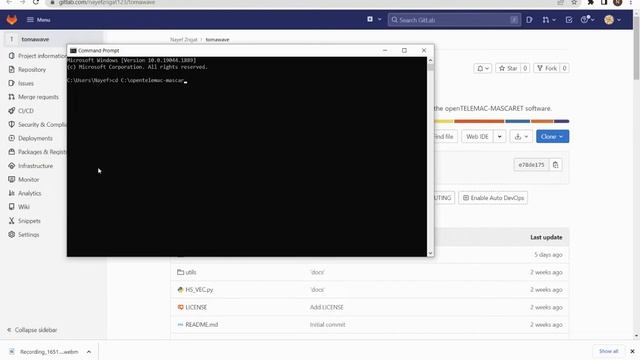This screenshot has width=640, height=360.
Task: Click Command Prompt scrollbar down arrow
Action: tap(430, 253)
